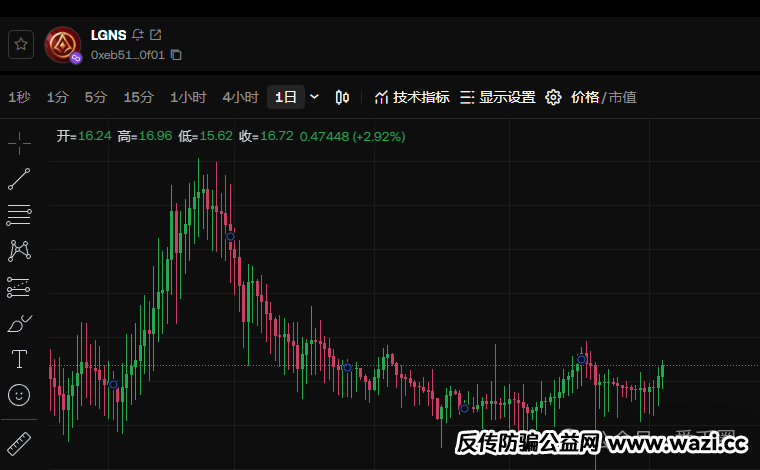Click close value 收=16.72

(266, 136)
